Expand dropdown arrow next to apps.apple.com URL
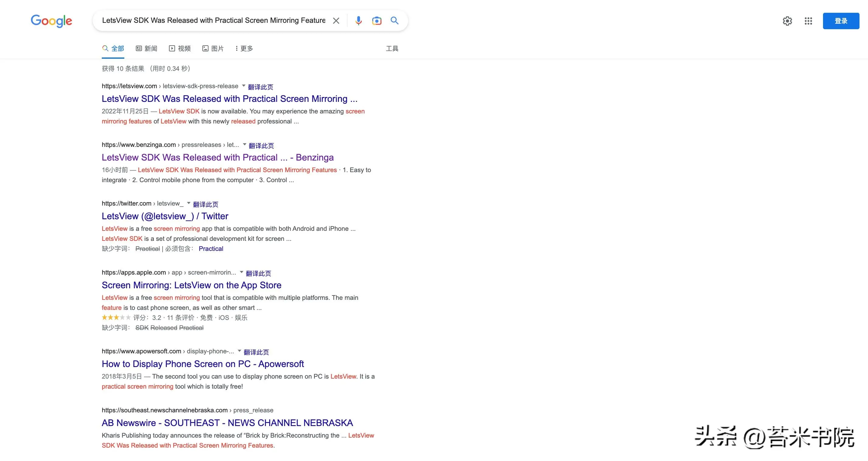868x461 pixels. pos(241,272)
